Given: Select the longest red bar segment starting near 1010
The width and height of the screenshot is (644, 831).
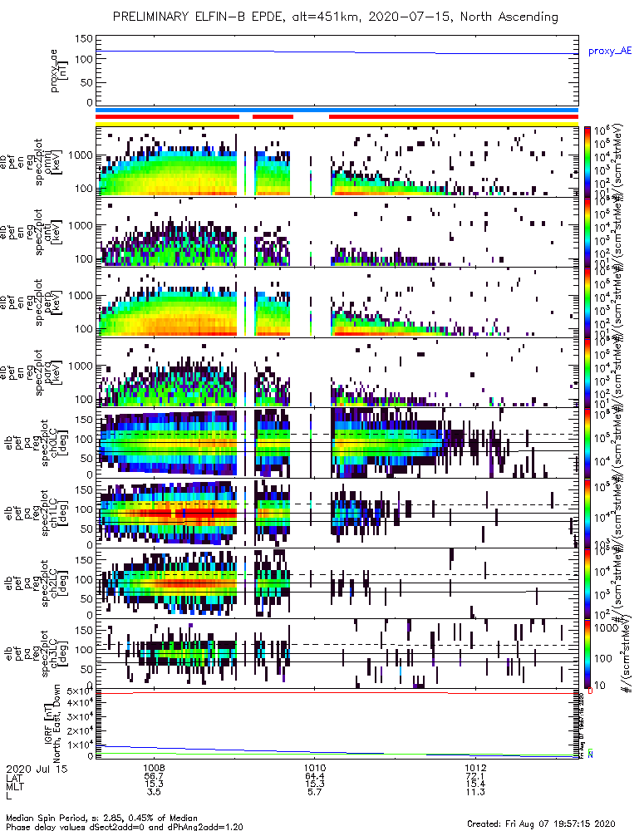Looking at the screenshot, I should click(x=454, y=116).
